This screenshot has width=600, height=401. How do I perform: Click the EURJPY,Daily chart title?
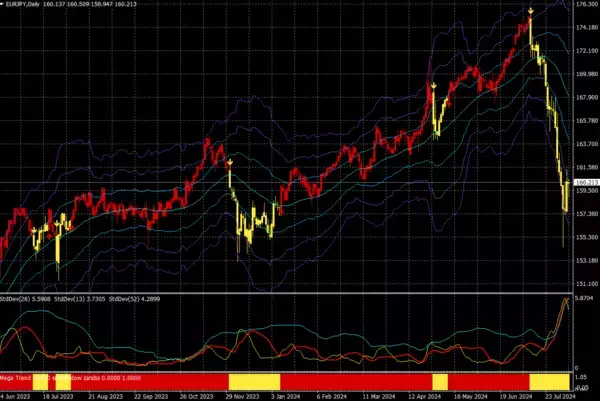coord(24,5)
